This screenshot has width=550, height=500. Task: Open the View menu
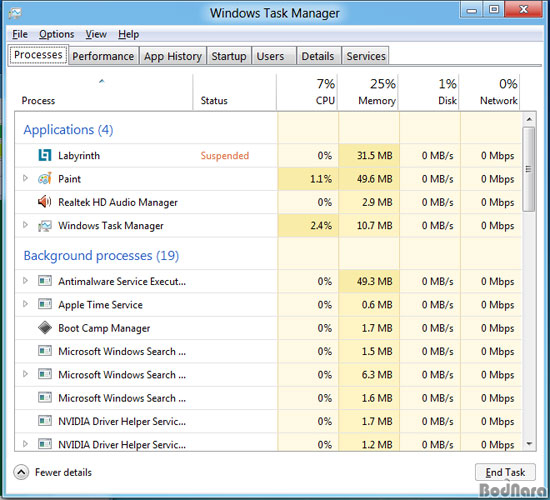(x=96, y=34)
